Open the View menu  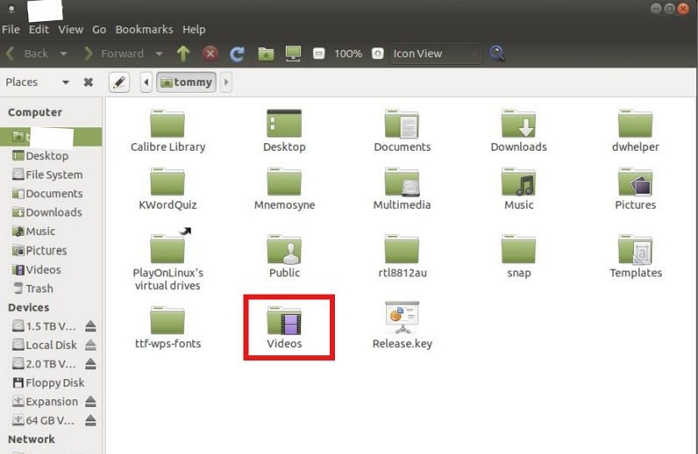coord(71,29)
